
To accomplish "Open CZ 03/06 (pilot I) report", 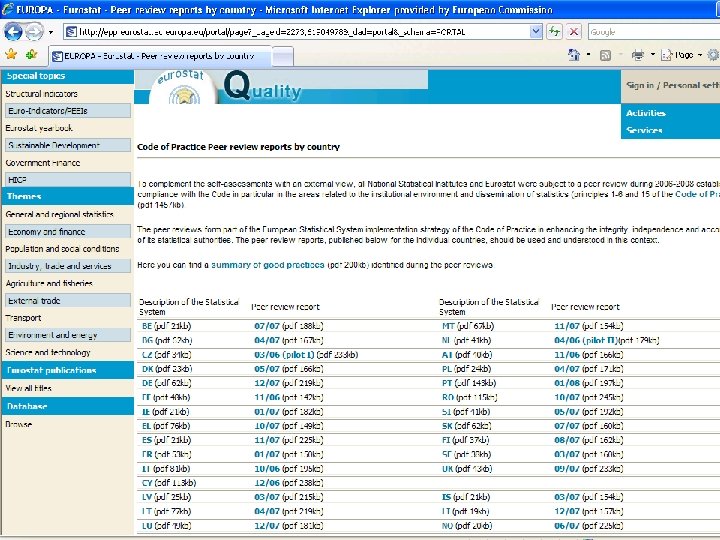I will 284,354.
